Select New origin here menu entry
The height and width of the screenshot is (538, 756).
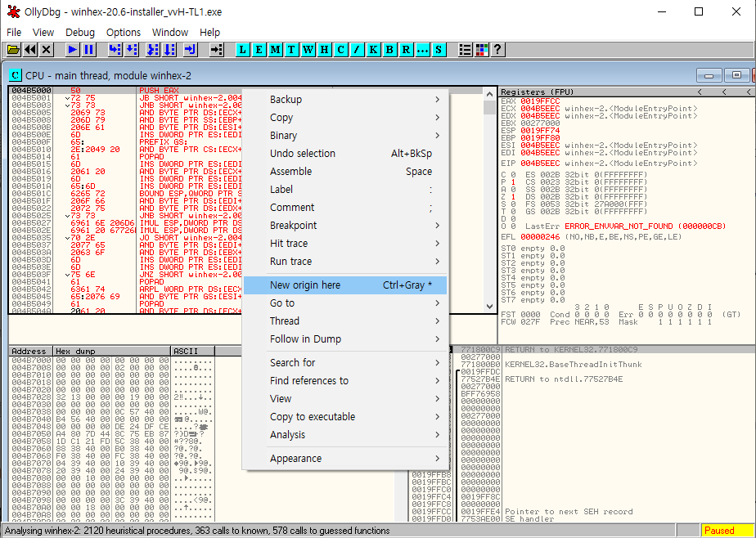click(345, 285)
